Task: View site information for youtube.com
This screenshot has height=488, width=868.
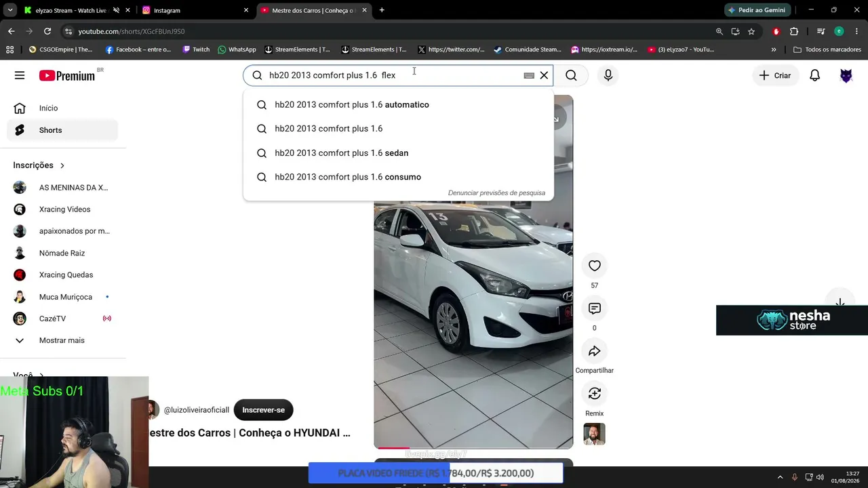Action: tap(68, 31)
